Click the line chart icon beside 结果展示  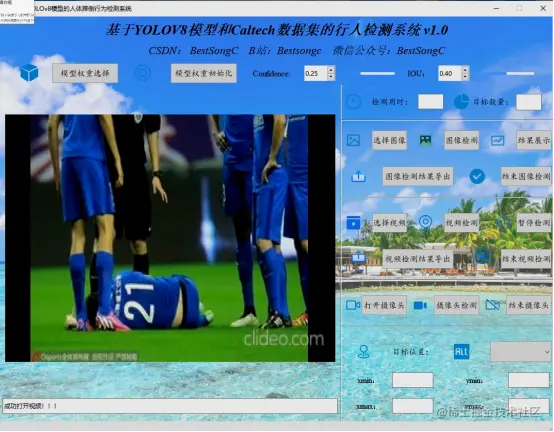point(497,140)
